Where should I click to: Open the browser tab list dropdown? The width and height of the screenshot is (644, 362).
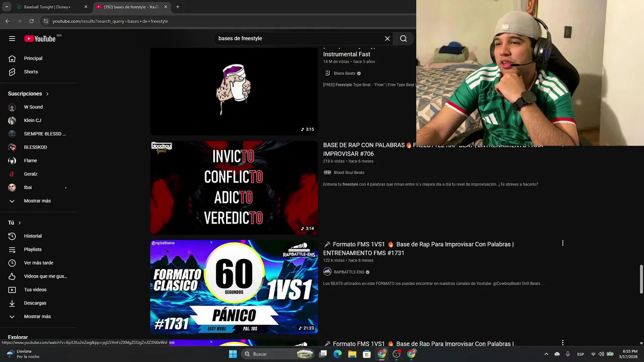[7, 7]
